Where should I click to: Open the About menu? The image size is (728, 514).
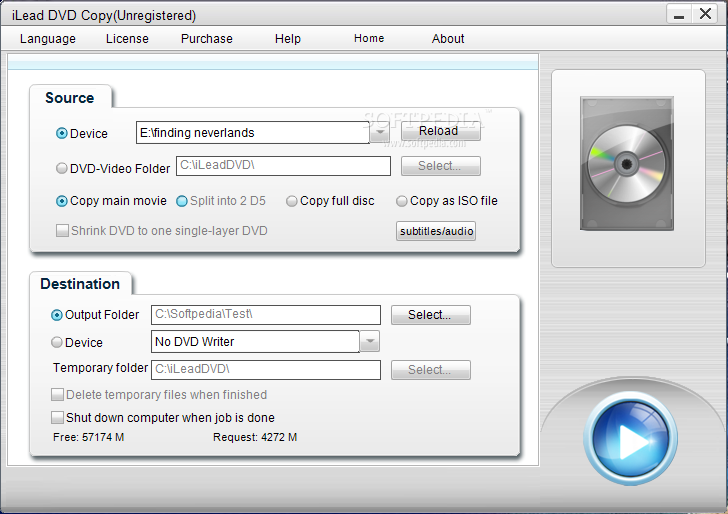coord(448,39)
